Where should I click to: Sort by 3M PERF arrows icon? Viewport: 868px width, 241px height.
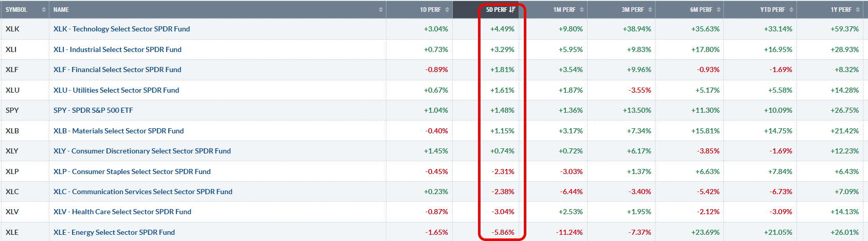click(650, 10)
